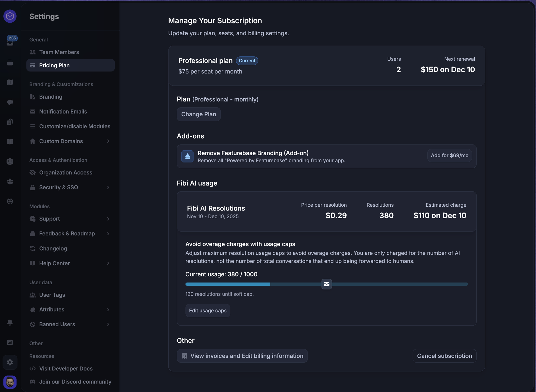Click the Changelog refresh icon in sidebar
Viewport: 536px width, 392px height.
tap(33, 248)
